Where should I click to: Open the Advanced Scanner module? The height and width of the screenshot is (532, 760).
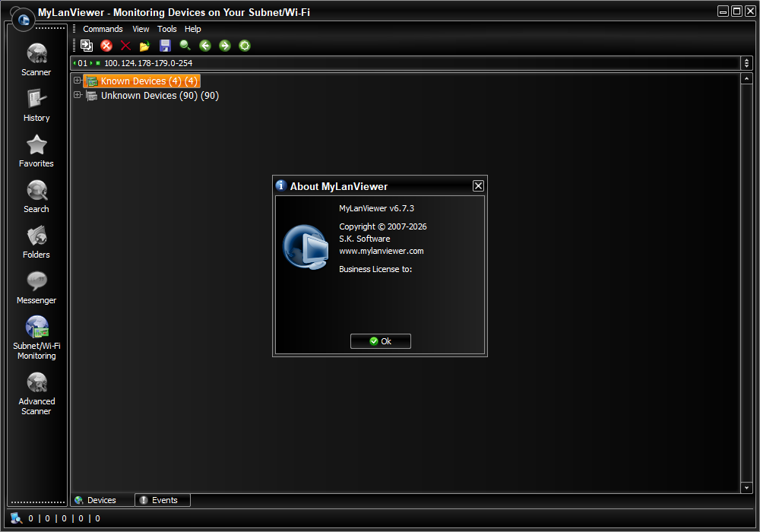click(x=36, y=393)
